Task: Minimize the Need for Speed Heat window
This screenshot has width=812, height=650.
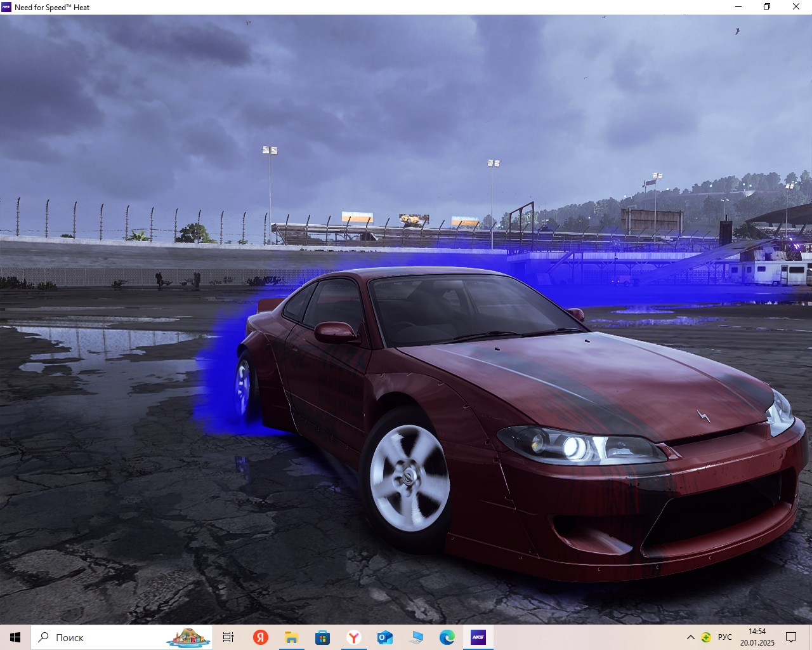Action: 738,7
